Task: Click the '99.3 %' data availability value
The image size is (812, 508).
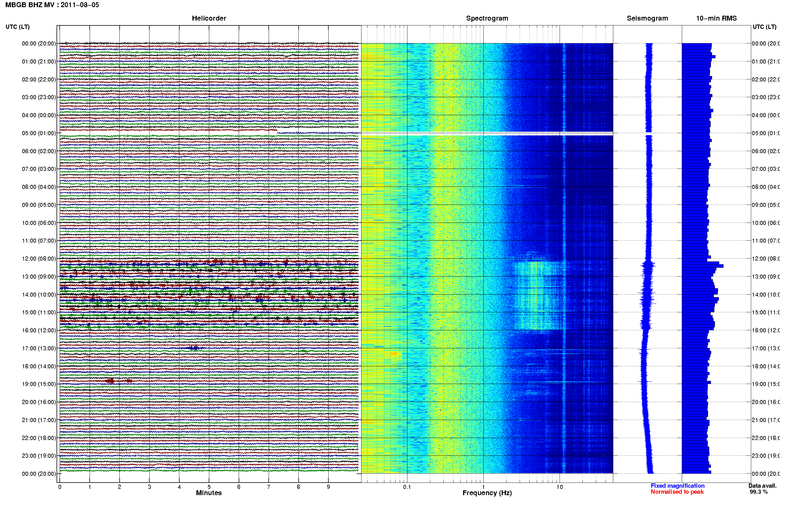Action: coord(759,492)
